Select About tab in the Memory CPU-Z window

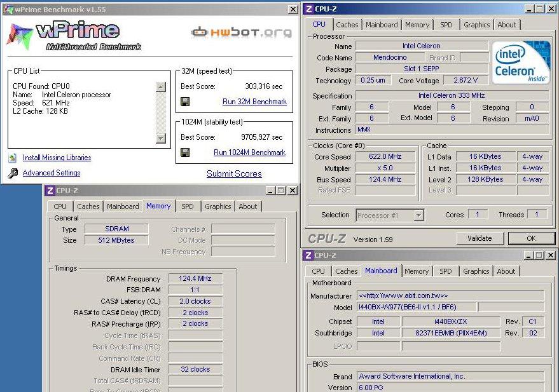248,206
